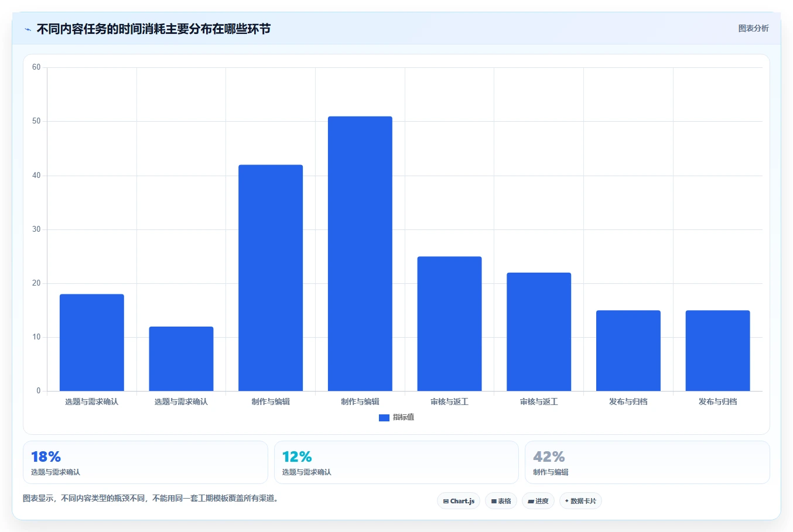
Task: Click the 审核与返工 bar with value 25
Action: coord(449,324)
